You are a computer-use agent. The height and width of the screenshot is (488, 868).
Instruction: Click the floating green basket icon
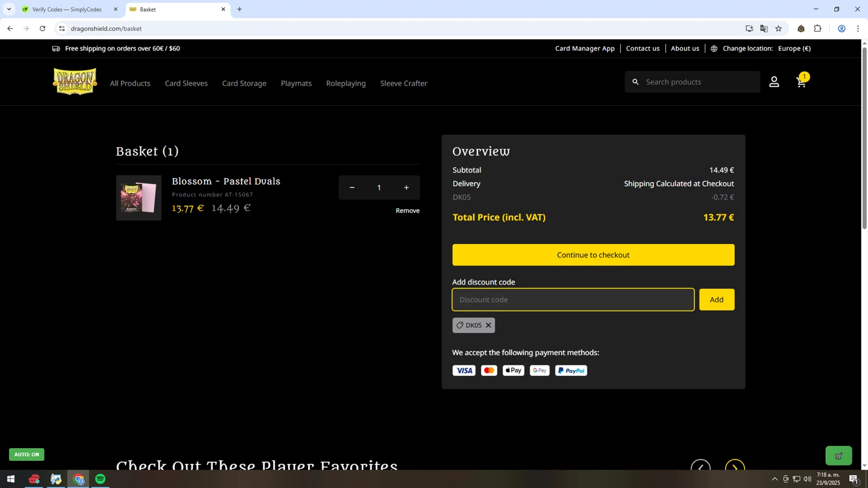point(838,456)
